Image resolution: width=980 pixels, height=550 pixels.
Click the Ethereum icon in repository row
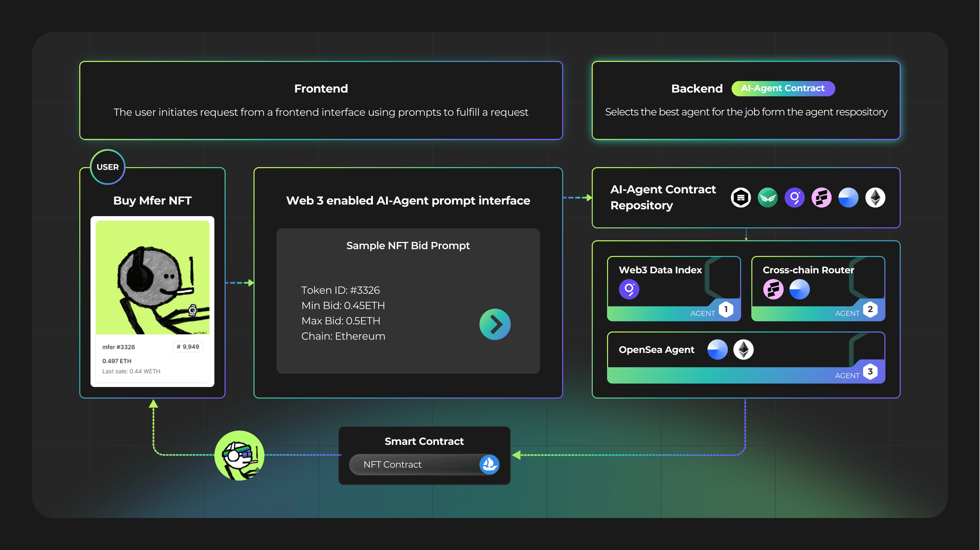click(875, 197)
